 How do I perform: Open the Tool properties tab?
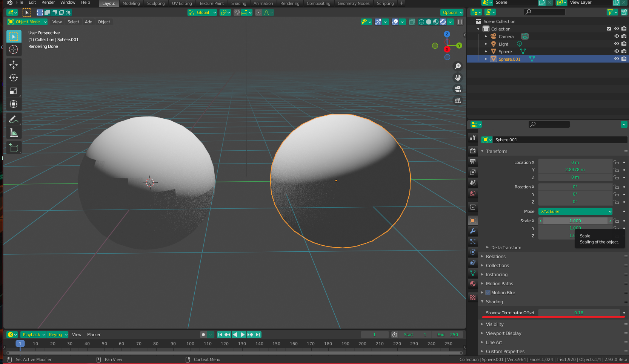coord(473,138)
